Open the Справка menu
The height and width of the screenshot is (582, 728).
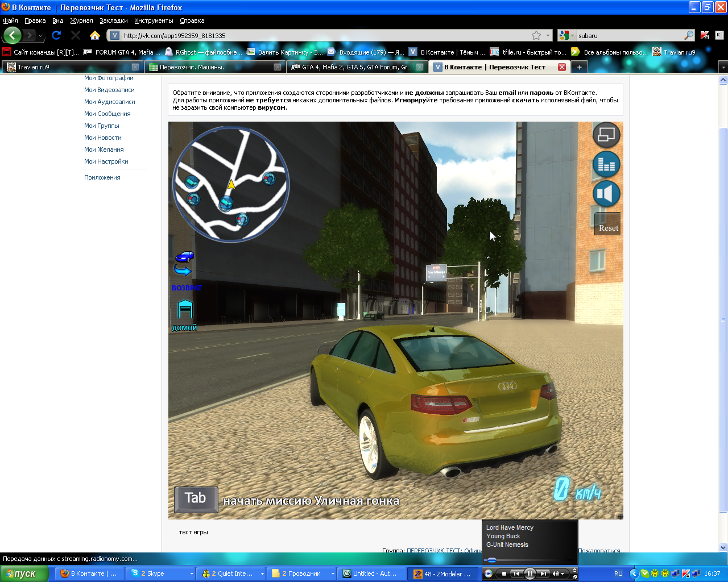(192, 20)
